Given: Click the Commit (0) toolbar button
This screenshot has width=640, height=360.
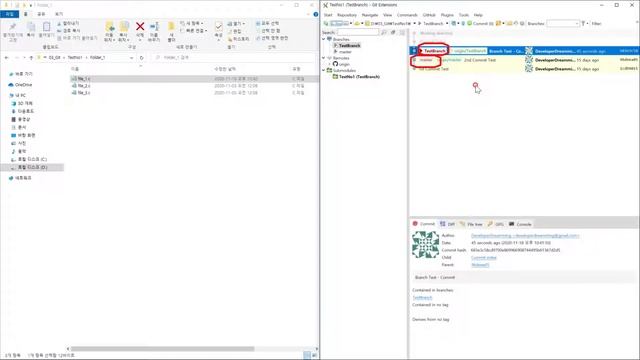Looking at the screenshot, I should tap(480, 24).
